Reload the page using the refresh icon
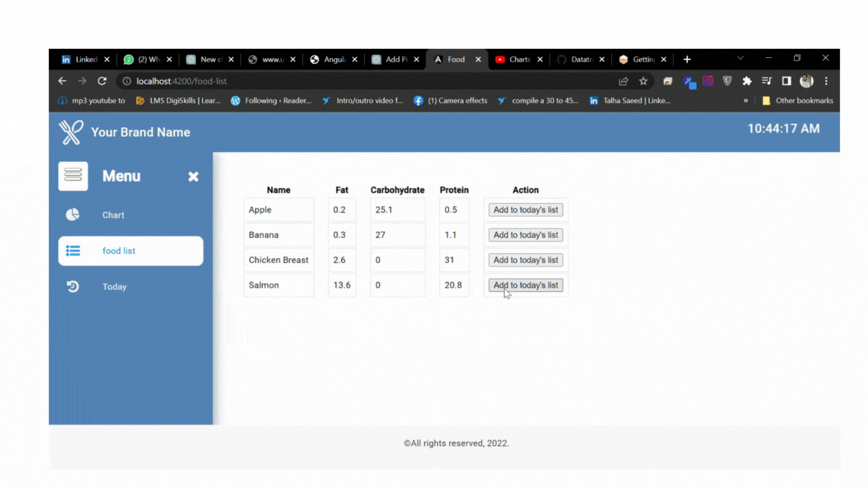The height and width of the screenshot is (488, 868). (x=102, y=81)
